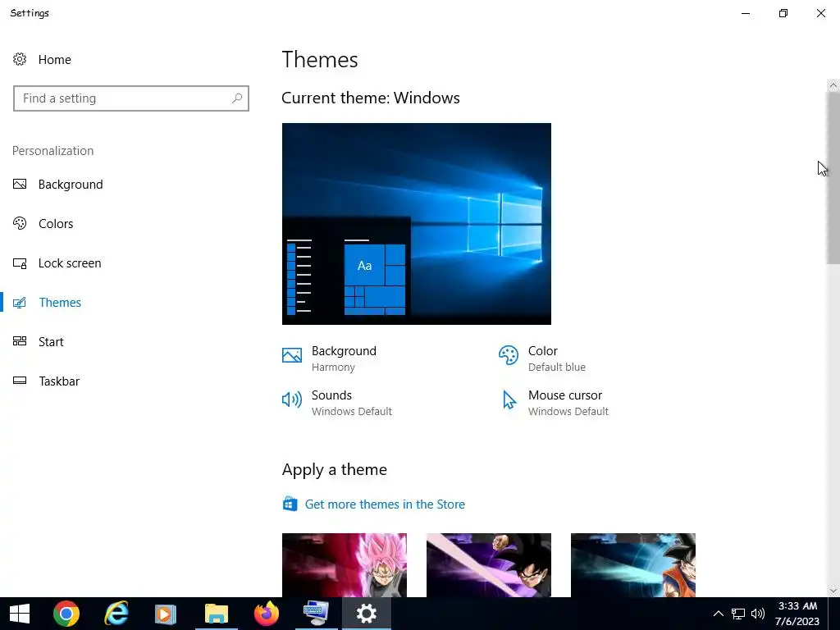Image resolution: width=840 pixels, height=630 pixels.
Task: Launch Google Chrome from taskbar
Action: pos(66,614)
